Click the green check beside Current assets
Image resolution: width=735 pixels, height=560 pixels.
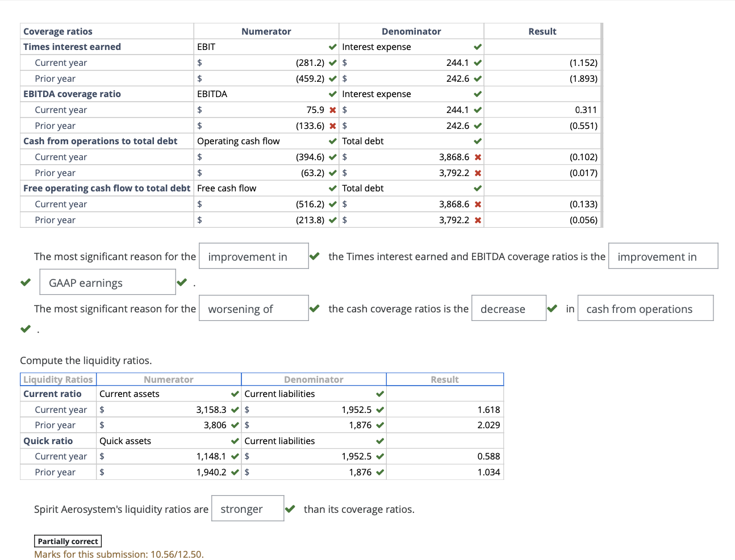point(235,394)
